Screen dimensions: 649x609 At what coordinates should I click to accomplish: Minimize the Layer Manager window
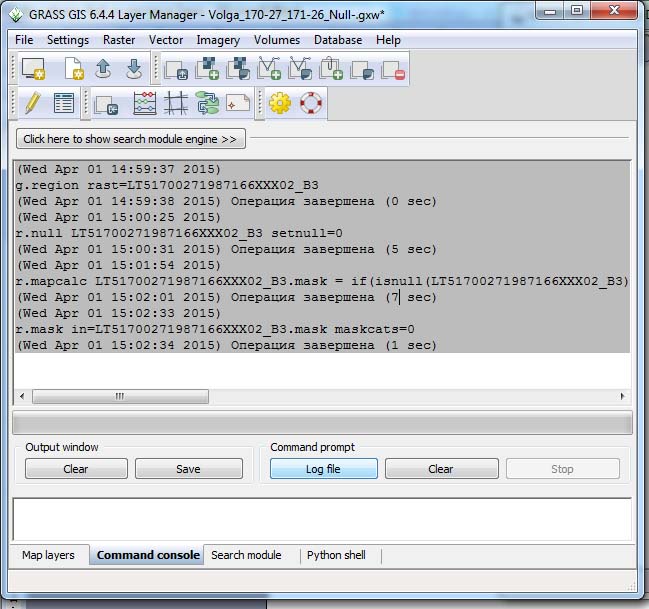[x=550, y=11]
